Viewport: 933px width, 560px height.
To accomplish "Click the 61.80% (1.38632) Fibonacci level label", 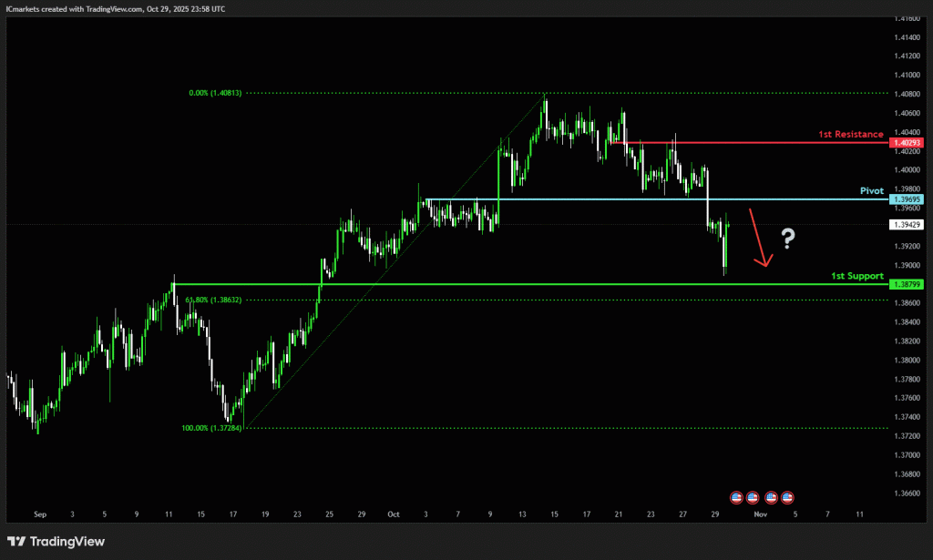I will [212, 299].
